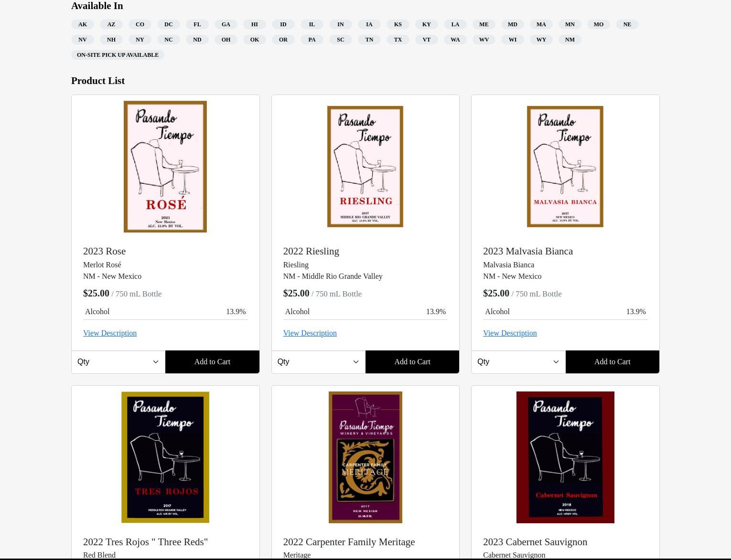Click the ND state badge

[197, 40]
